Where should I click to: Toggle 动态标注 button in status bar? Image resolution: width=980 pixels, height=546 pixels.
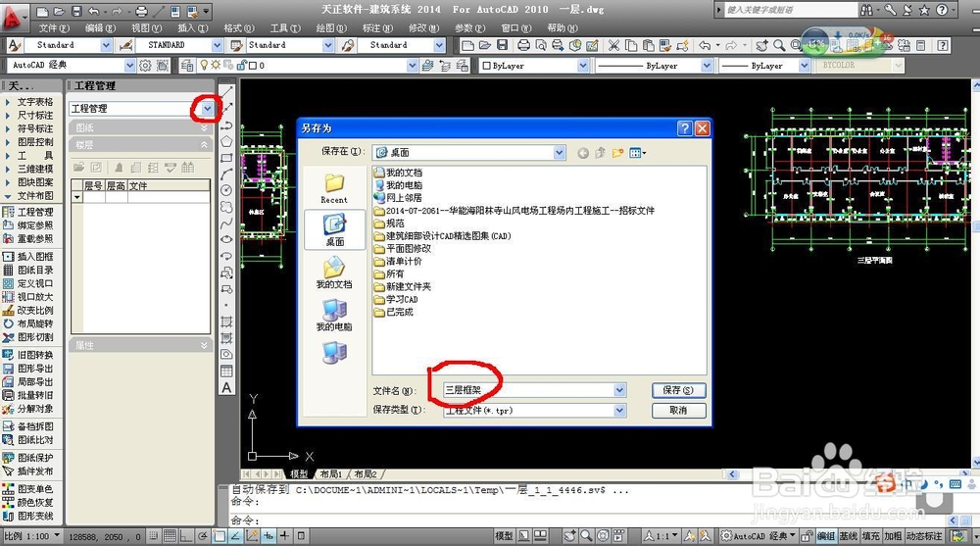click(923, 536)
